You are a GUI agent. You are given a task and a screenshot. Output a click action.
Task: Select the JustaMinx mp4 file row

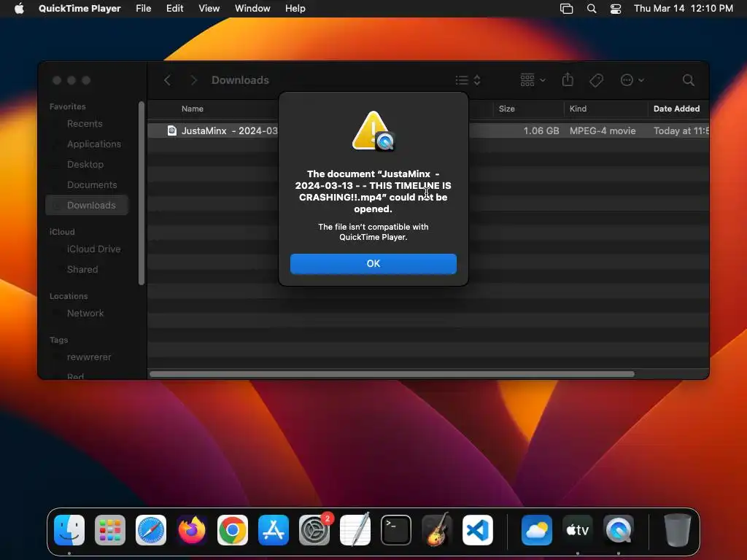point(427,131)
